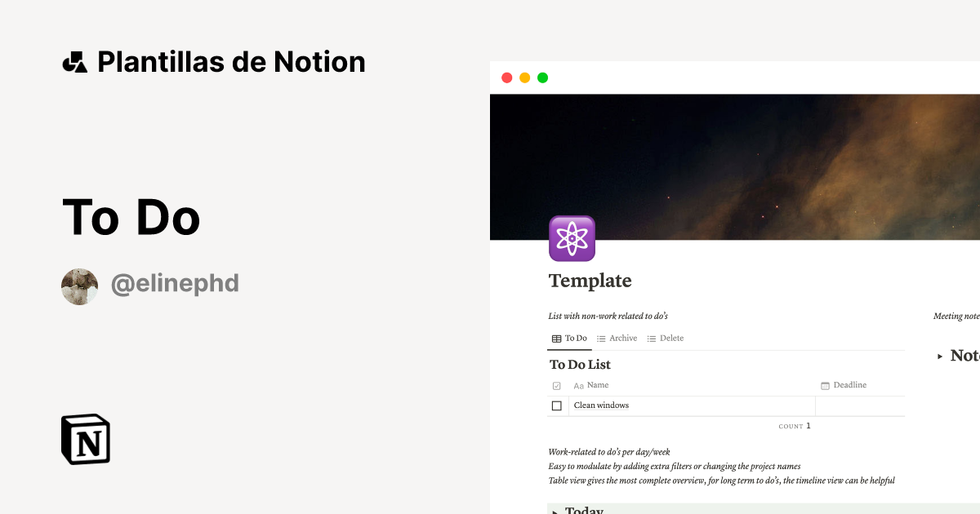Click the Clean windows task name
Screen dimensions: 980x514
[600, 405]
